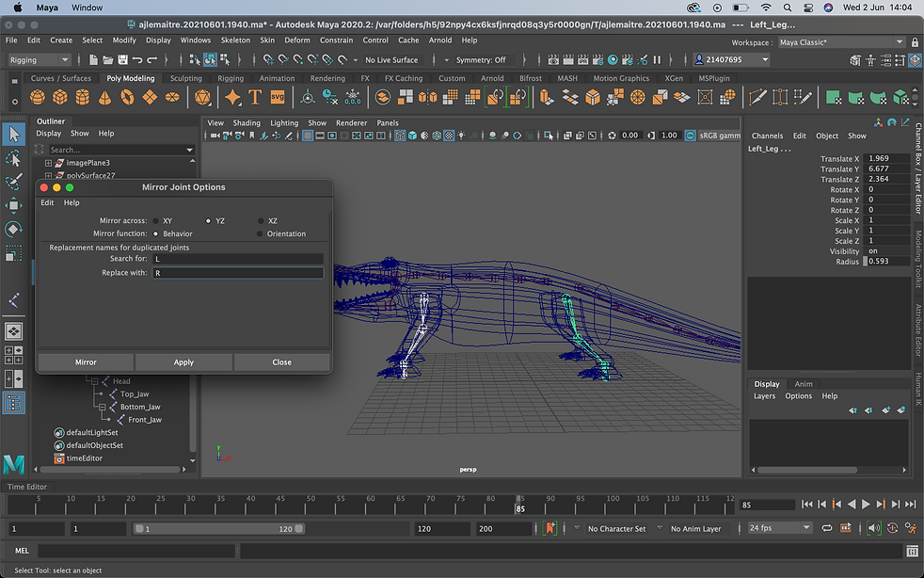The image size is (924, 578).
Task: Create a polygon cube from shelf
Action: pyautogui.click(x=59, y=97)
